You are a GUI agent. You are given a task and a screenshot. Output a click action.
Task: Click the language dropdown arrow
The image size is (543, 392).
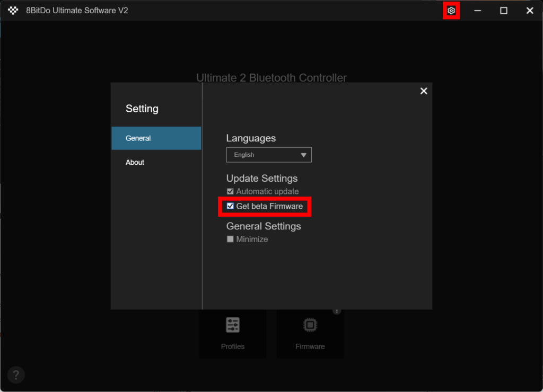(304, 155)
